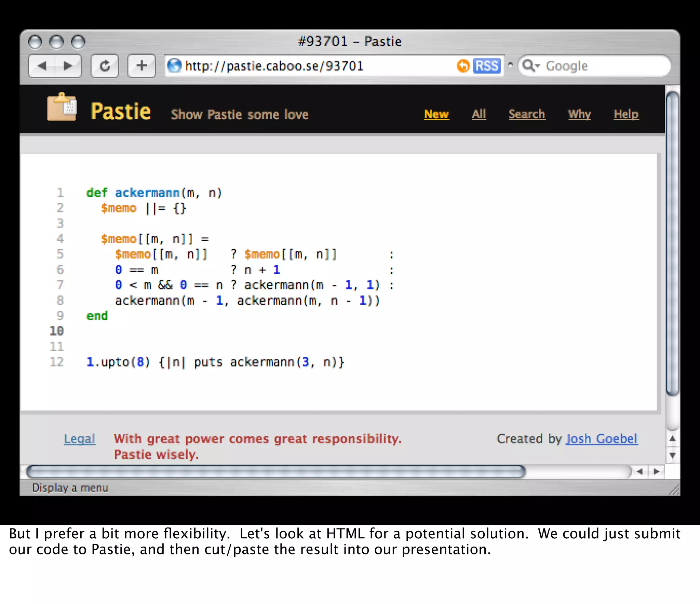Image resolution: width=700 pixels, height=604 pixels.
Task: Open the Search link
Action: coord(527,114)
